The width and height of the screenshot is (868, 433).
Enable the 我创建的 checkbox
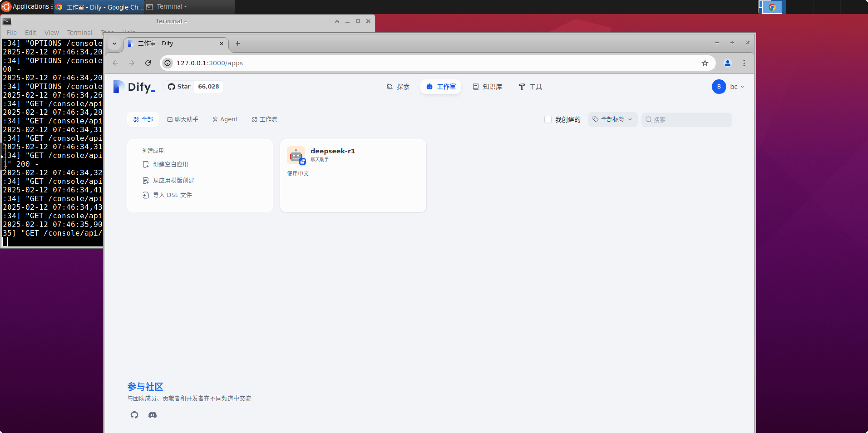point(547,119)
